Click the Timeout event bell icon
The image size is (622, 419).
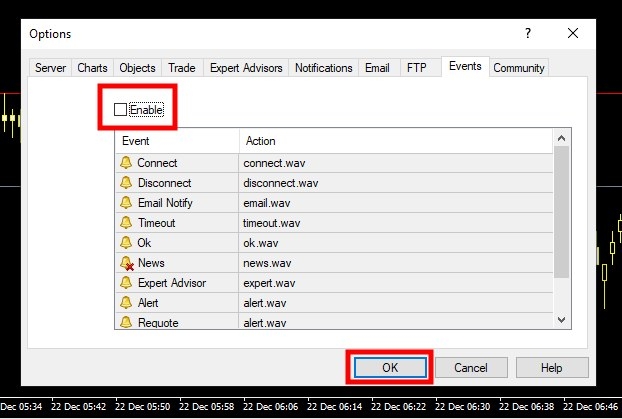coord(126,223)
